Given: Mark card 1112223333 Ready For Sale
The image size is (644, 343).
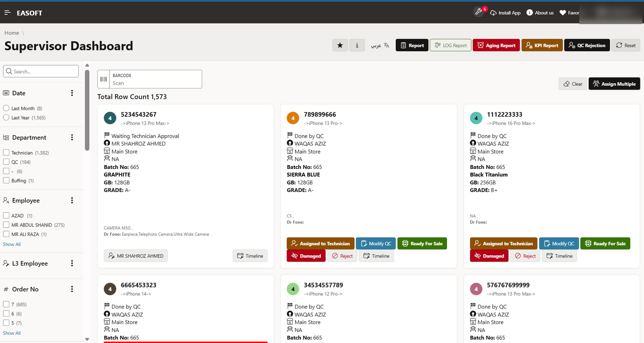Looking at the screenshot, I should [605, 243].
